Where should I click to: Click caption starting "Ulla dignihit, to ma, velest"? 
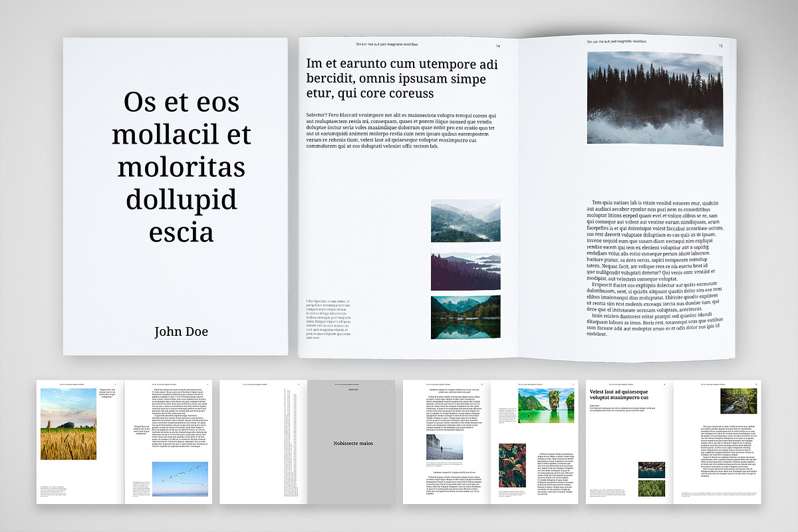click(328, 319)
